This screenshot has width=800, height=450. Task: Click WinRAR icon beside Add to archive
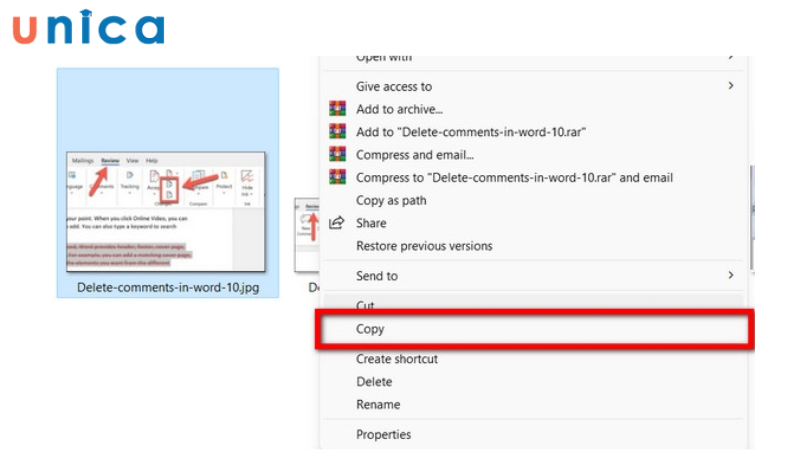337,109
